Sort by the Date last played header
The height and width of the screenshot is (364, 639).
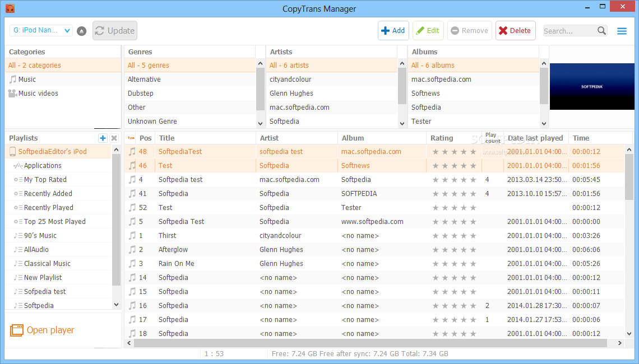(x=536, y=138)
